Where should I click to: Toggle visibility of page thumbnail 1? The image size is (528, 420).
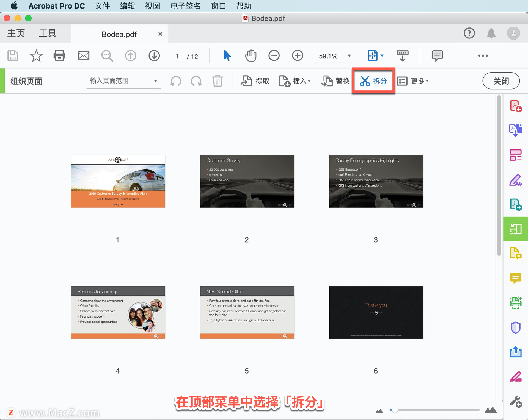(x=118, y=182)
